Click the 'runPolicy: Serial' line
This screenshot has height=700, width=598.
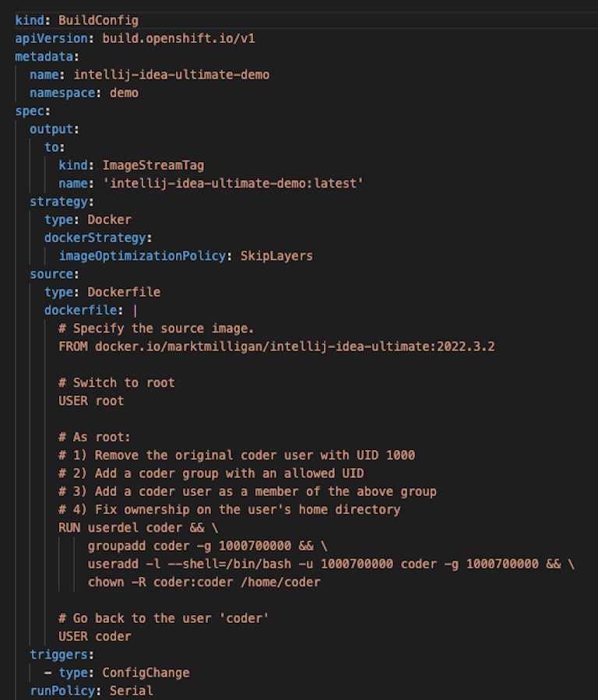tap(91, 690)
